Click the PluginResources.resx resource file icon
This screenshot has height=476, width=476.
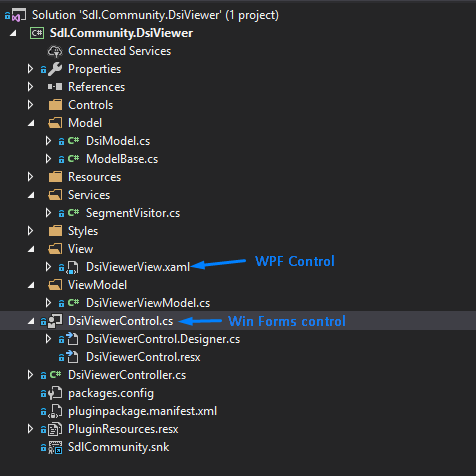coord(55,429)
